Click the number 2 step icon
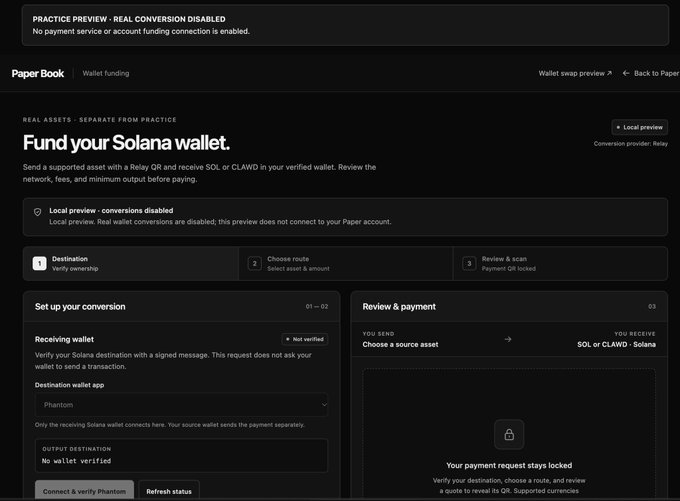 [x=255, y=263]
